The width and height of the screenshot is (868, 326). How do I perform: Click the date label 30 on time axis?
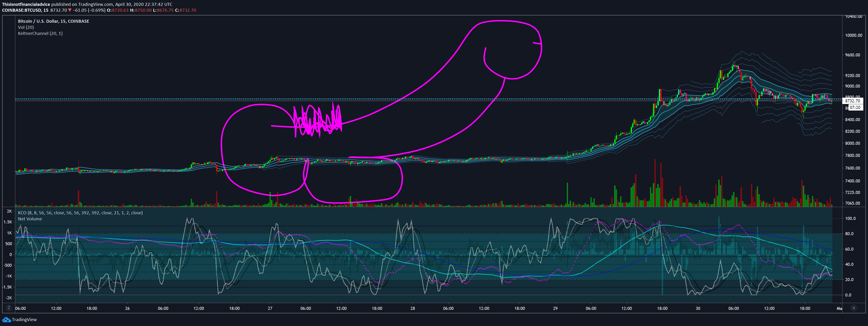(x=698, y=308)
